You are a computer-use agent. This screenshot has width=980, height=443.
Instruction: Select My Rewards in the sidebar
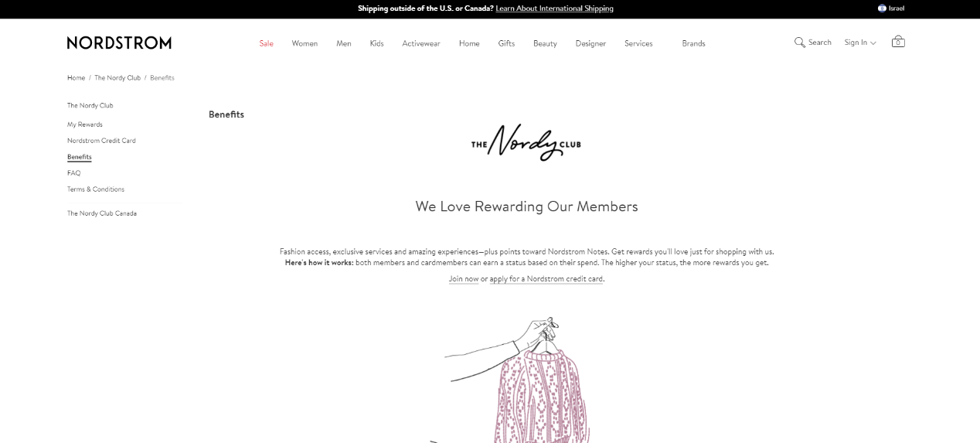coord(85,124)
